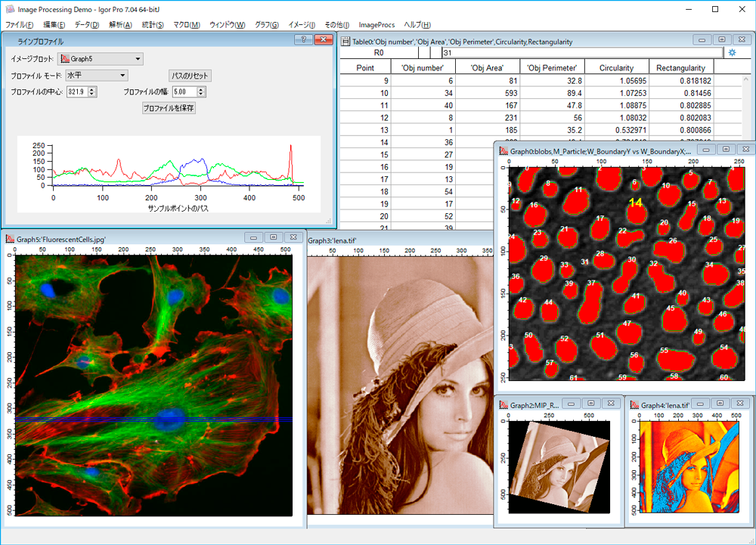Select the Point column header
The width and height of the screenshot is (756, 545).
coord(365,68)
